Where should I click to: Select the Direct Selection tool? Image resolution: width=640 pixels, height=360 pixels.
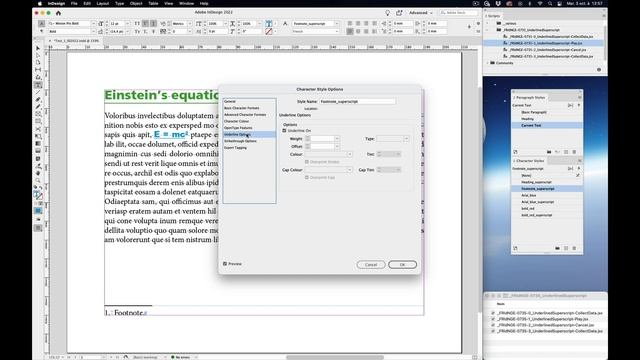coord(38,55)
